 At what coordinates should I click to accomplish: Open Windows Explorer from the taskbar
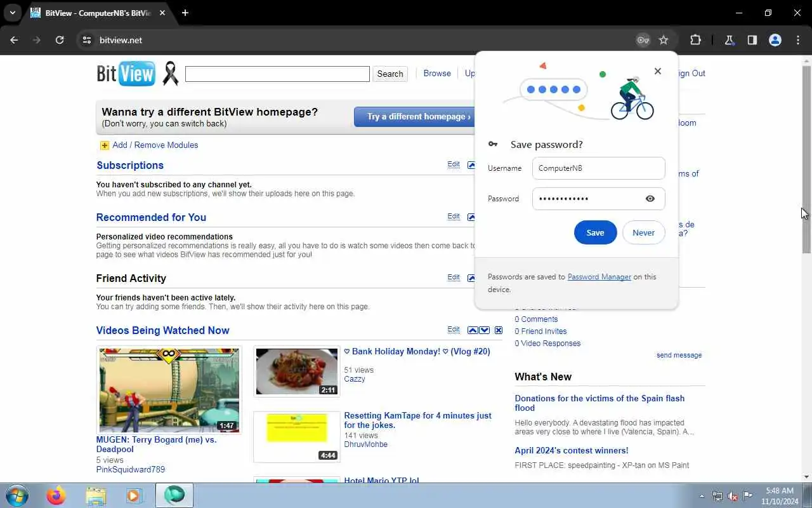tap(95, 495)
